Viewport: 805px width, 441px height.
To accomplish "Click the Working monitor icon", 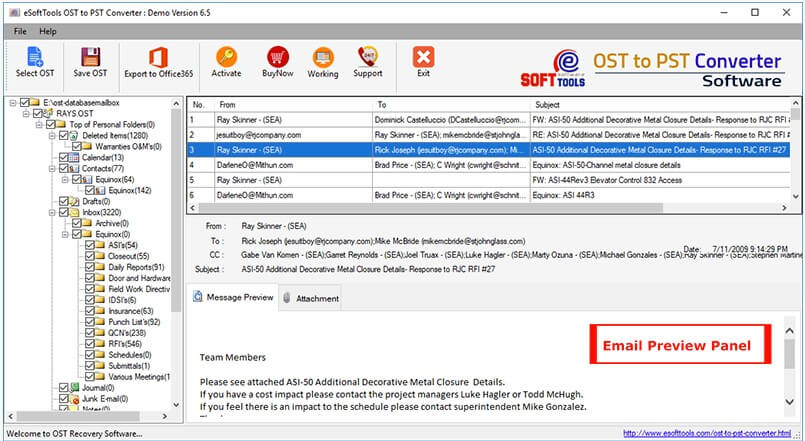I will 323,57.
